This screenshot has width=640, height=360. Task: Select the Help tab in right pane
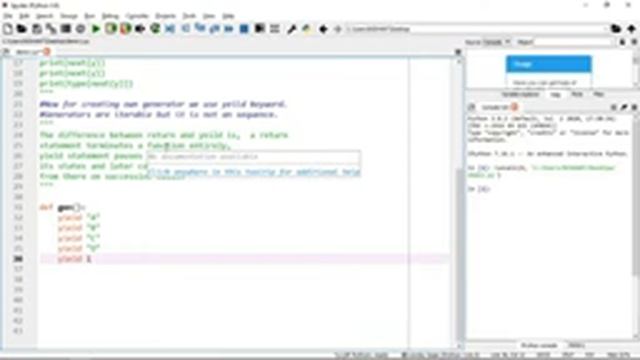tap(555, 94)
